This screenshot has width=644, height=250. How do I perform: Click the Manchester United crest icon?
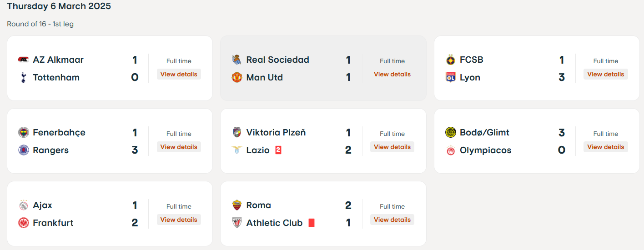point(237,77)
